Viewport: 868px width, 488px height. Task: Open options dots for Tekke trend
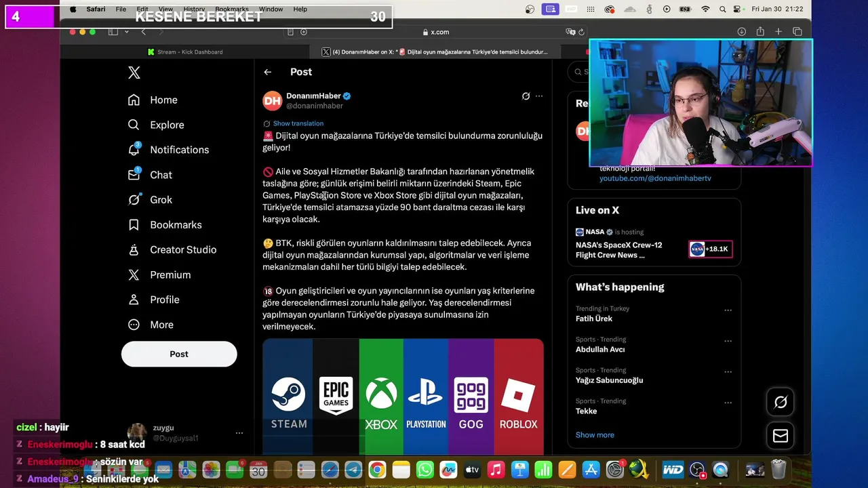(x=728, y=403)
